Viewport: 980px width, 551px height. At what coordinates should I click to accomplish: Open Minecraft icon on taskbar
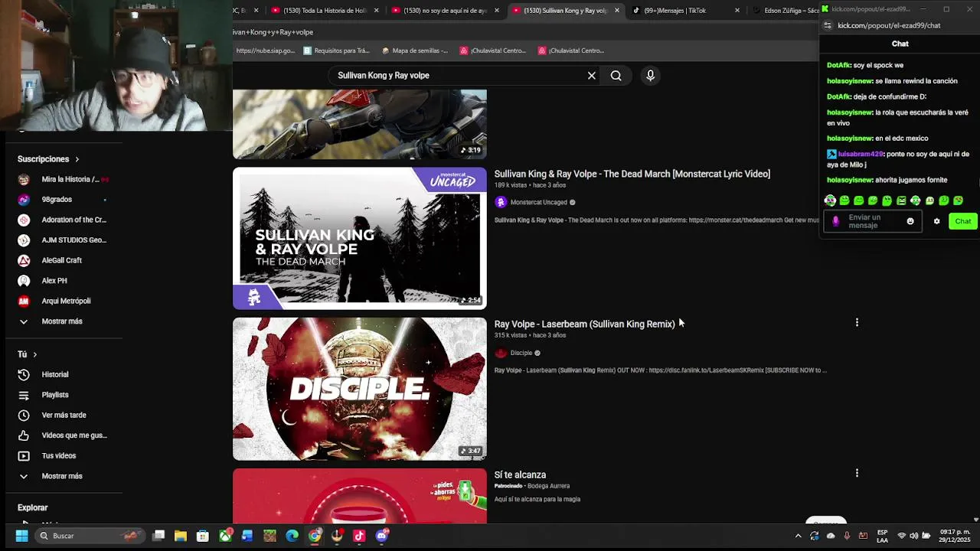269,536
